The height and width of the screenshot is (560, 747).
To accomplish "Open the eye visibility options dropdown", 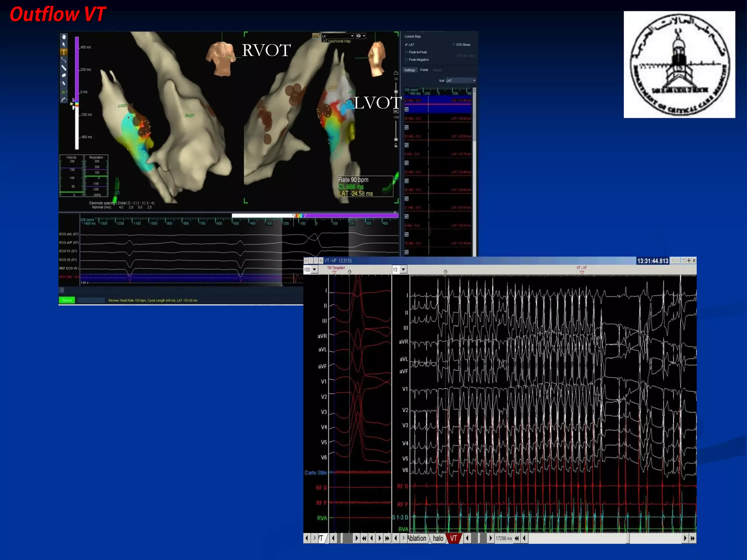I will point(361,36).
